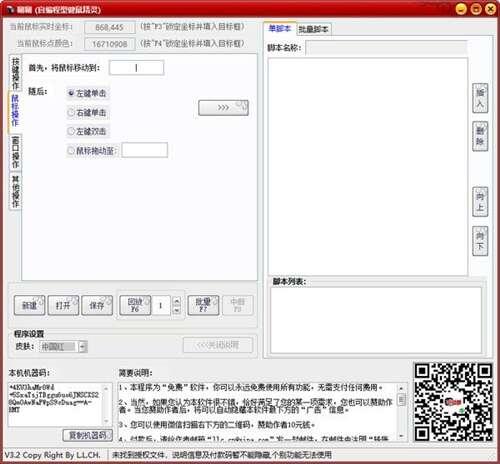Image resolution: width=500 pixels, height=464 pixels.
Task: Click the 向下 move-down button
Action: (x=480, y=241)
